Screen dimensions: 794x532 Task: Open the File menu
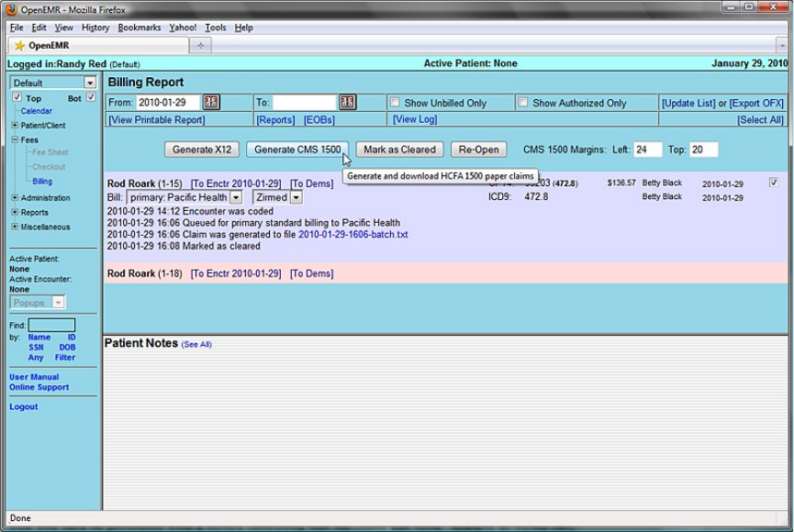pyautogui.click(x=17, y=28)
